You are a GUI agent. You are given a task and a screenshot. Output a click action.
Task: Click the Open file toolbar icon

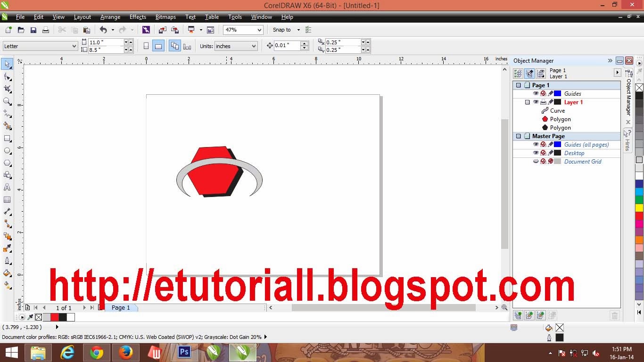(x=21, y=30)
